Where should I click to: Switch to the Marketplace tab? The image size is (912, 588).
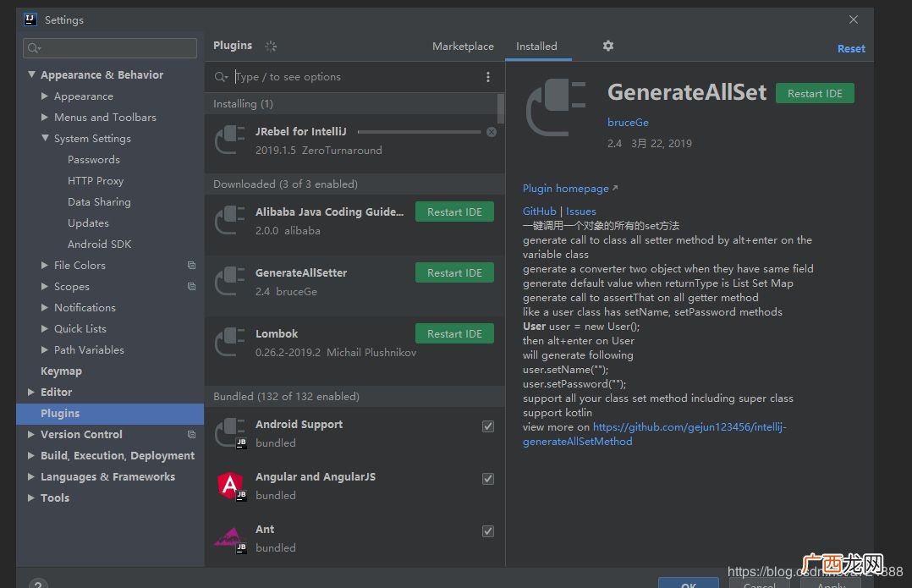pos(463,46)
